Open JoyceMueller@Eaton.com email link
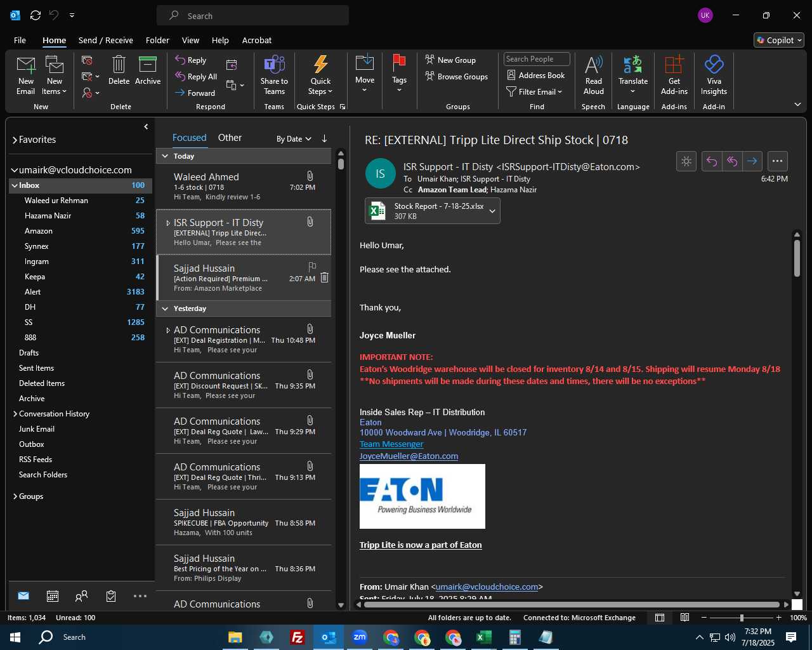Viewport: 812px width, 650px height. click(409, 456)
